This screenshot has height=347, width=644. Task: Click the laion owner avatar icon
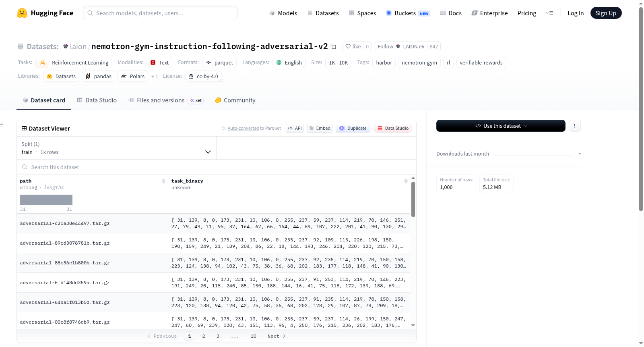pyautogui.click(x=66, y=46)
